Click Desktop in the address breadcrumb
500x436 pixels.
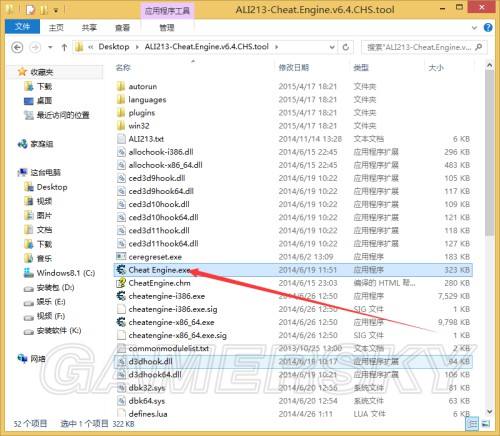[x=114, y=47]
